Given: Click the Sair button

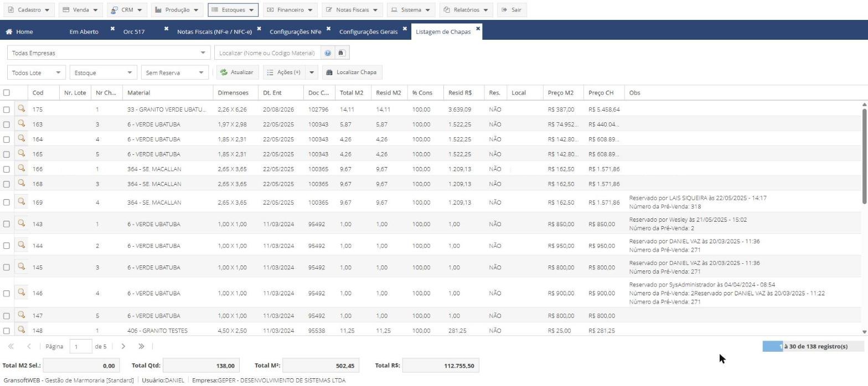Looking at the screenshot, I should (x=512, y=9).
